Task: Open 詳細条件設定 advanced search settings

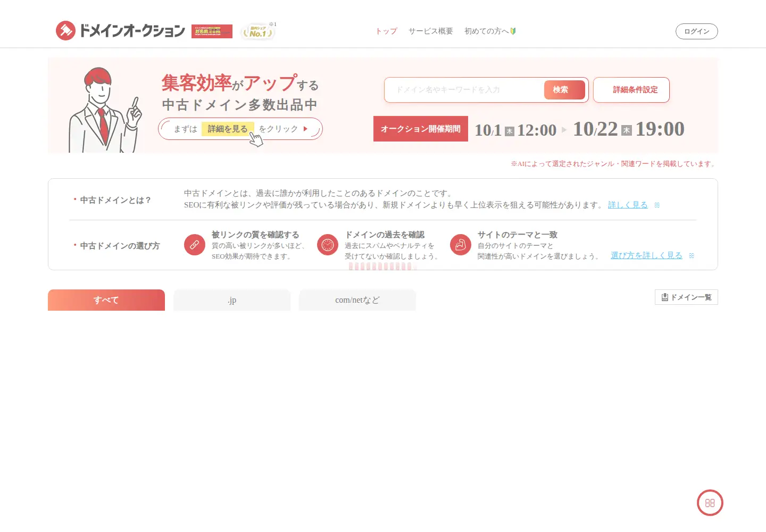Action: click(x=631, y=90)
